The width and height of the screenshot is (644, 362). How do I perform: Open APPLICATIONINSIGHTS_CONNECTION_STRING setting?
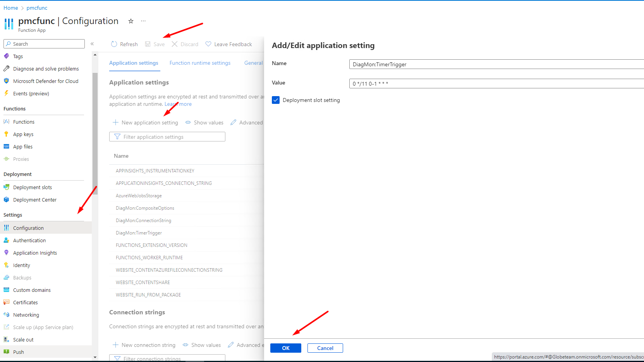(x=164, y=183)
